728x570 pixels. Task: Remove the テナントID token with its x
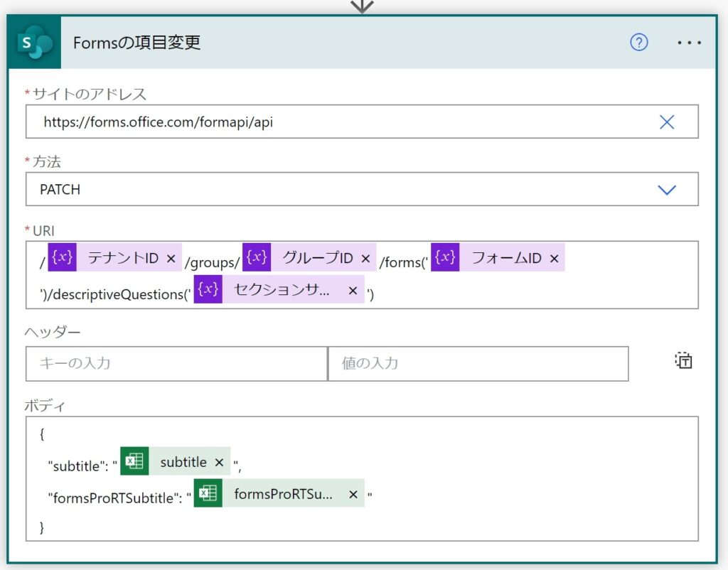tap(171, 257)
